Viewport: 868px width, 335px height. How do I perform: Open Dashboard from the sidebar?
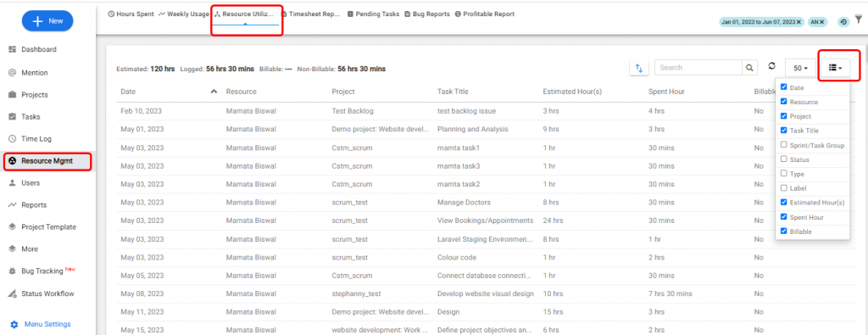point(39,49)
